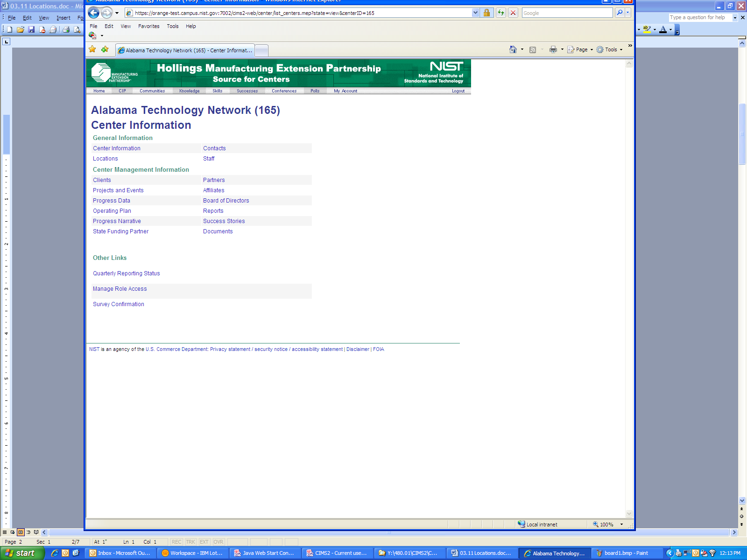
Task: Open the IE File menu
Action: 93,26
